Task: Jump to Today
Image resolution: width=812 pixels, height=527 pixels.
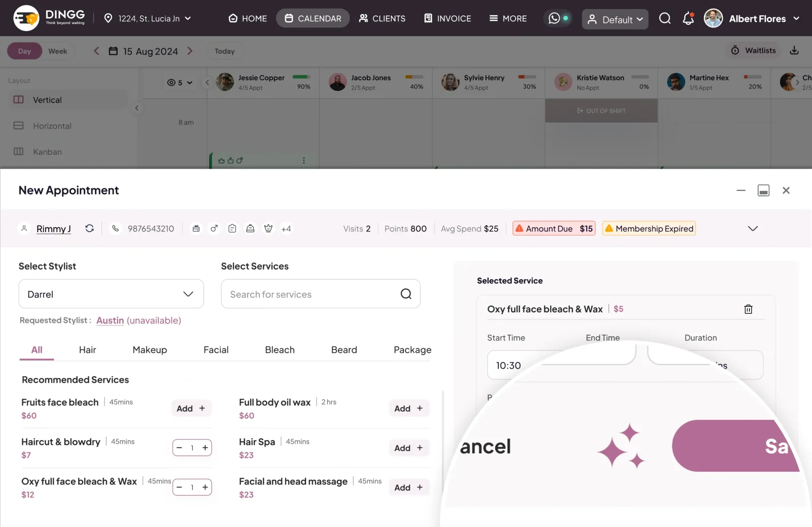Action: click(224, 51)
